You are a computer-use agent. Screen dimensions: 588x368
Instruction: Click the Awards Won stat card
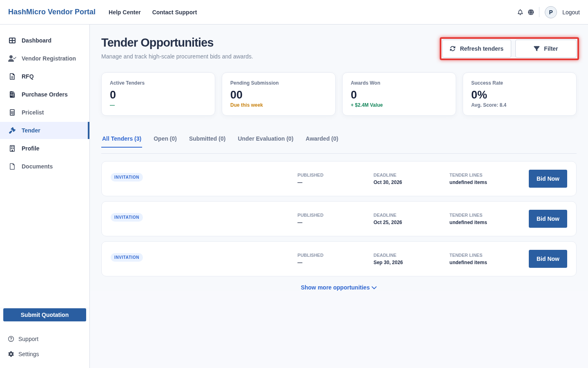[x=399, y=94]
